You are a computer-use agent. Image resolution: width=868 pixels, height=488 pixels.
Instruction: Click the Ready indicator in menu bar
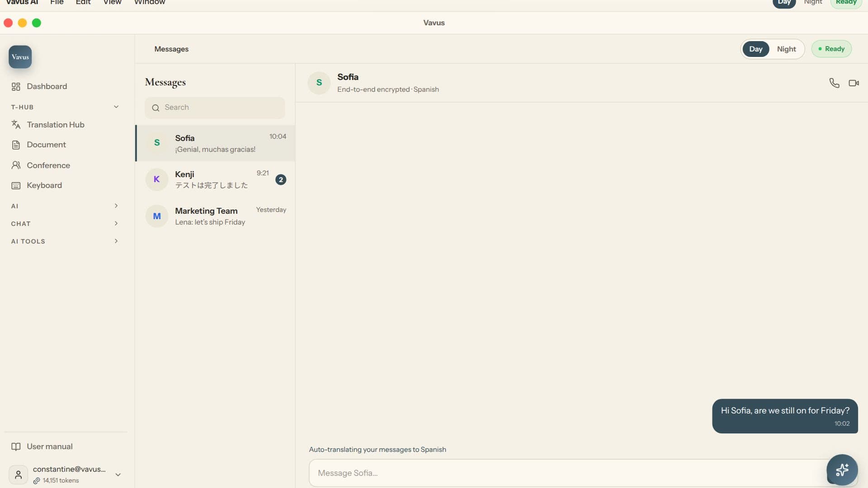pyautogui.click(x=846, y=3)
